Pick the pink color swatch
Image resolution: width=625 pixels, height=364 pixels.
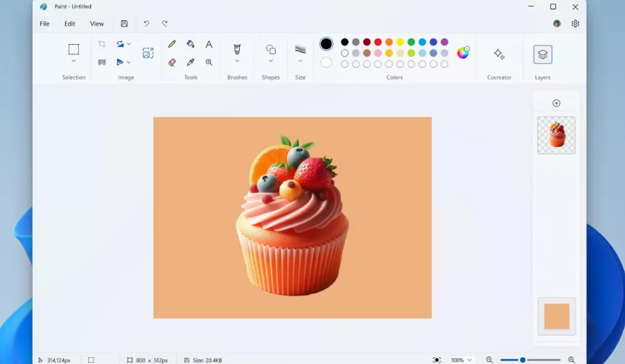(378, 53)
